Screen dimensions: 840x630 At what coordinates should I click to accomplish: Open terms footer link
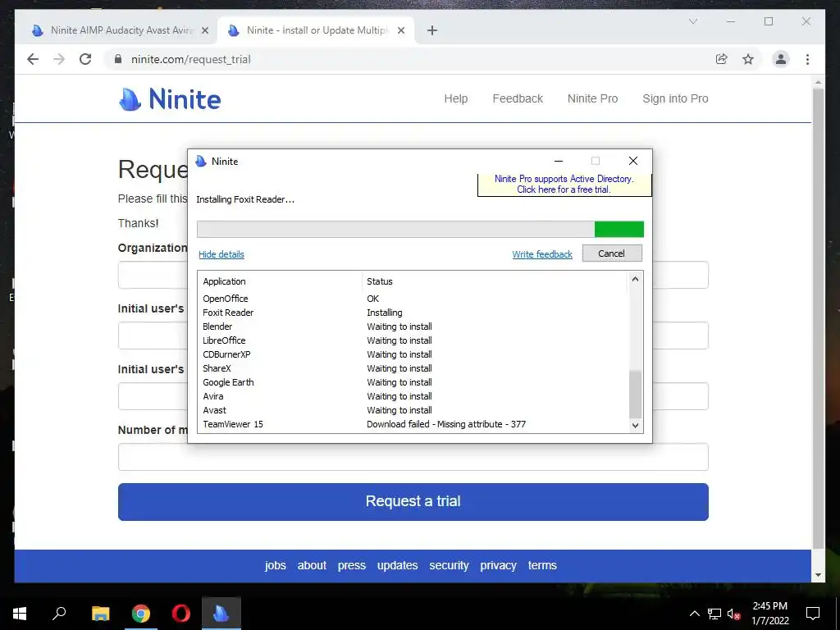542,565
